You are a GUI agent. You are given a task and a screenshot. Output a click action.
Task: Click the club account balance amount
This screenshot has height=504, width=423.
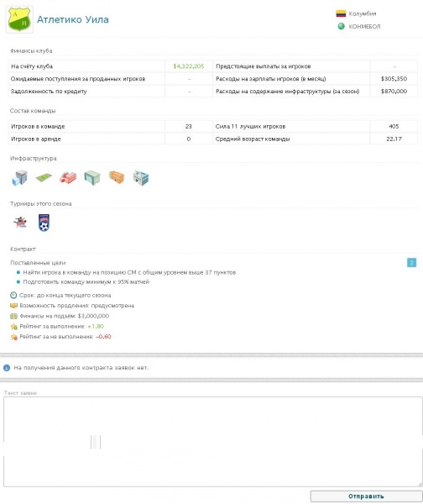click(x=189, y=66)
